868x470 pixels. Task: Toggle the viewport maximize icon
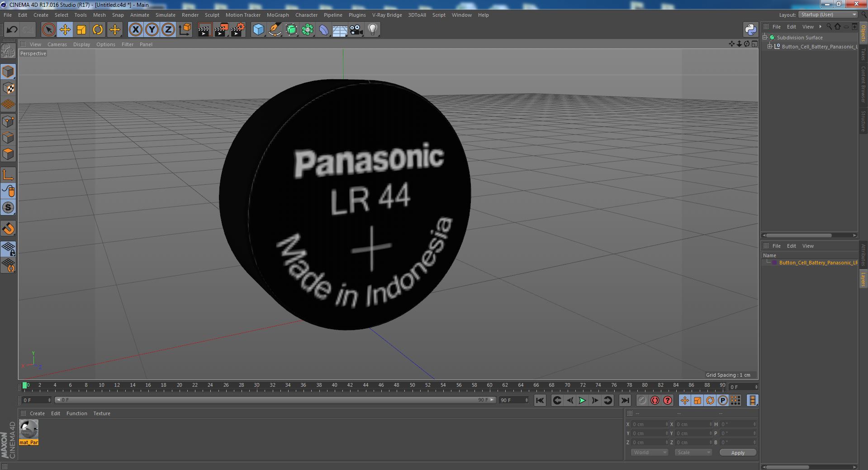click(x=754, y=44)
